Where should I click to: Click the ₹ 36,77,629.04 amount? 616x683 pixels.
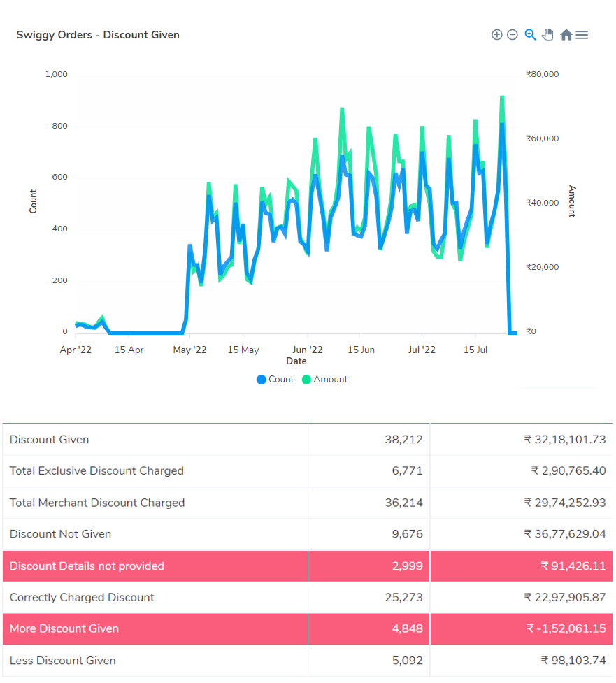point(564,534)
